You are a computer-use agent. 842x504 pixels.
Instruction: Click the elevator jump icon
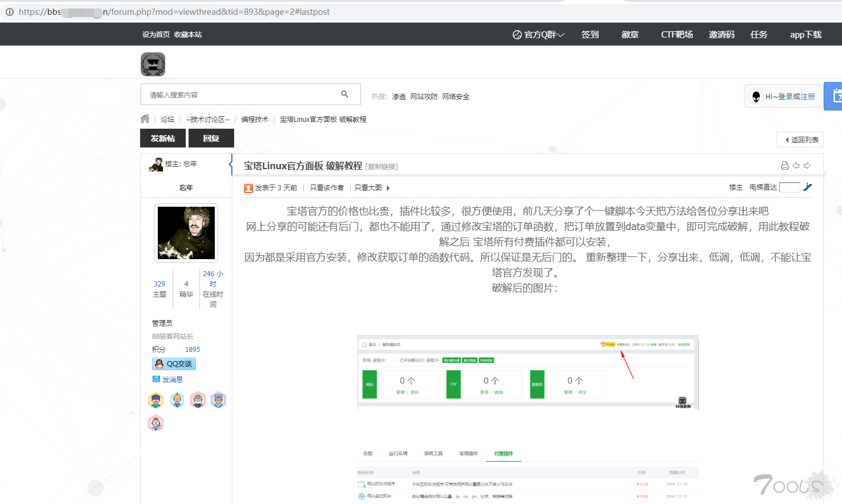(x=807, y=187)
